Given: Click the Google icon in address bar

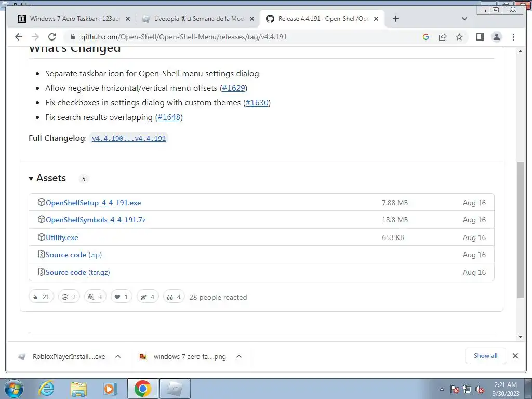Looking at the screenshot, I should [x=426, y=37].
